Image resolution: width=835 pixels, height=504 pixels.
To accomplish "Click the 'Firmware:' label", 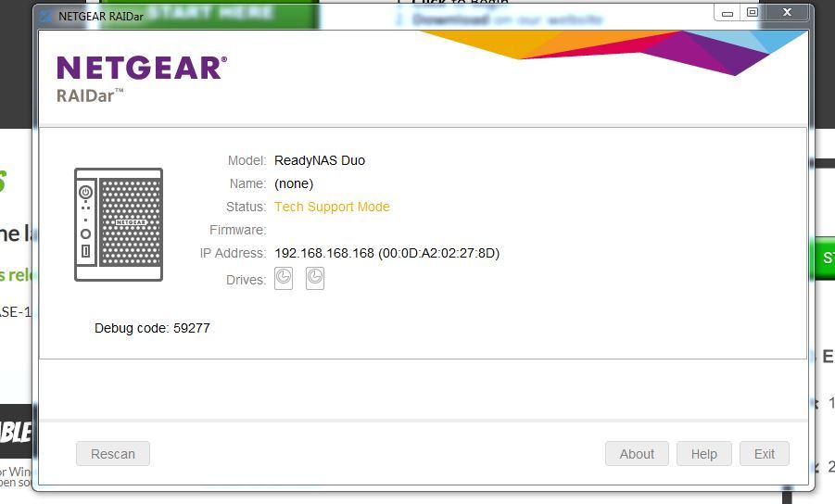I will coord(237,230).
